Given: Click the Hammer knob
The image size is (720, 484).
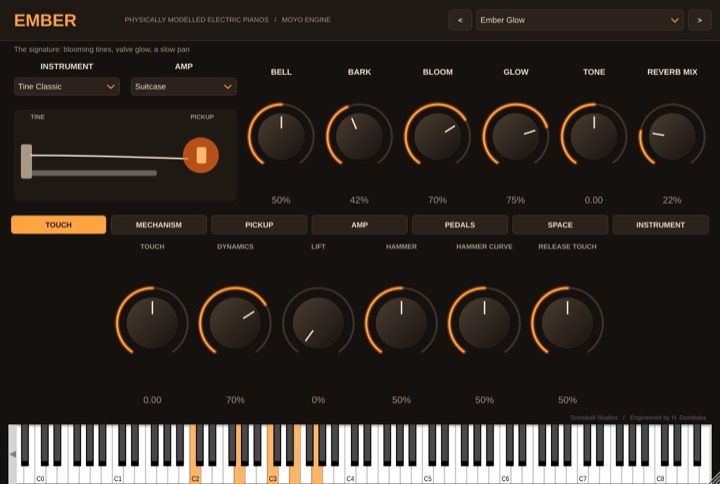Looking at the screenshot, I should point(401,322).
